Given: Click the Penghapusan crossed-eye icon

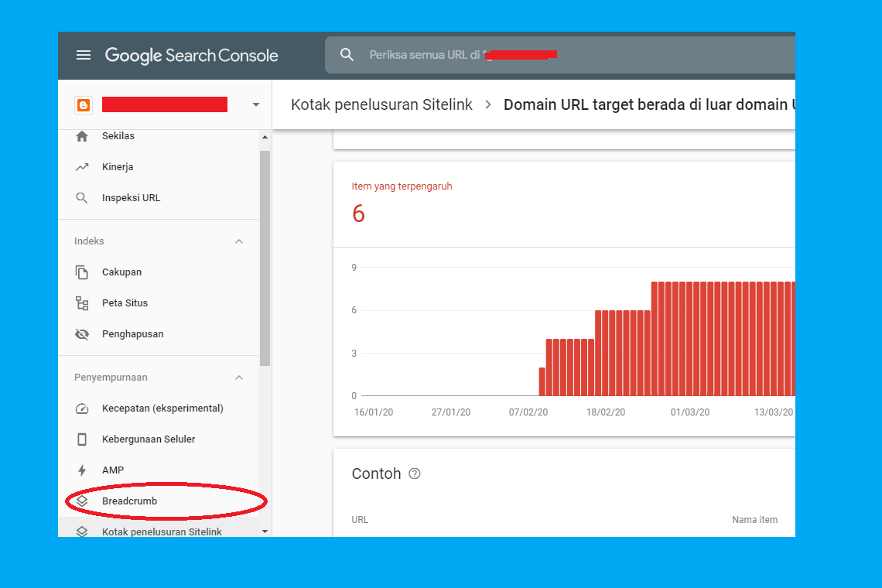Looking at the screenshot, I should tap(82, 334).
